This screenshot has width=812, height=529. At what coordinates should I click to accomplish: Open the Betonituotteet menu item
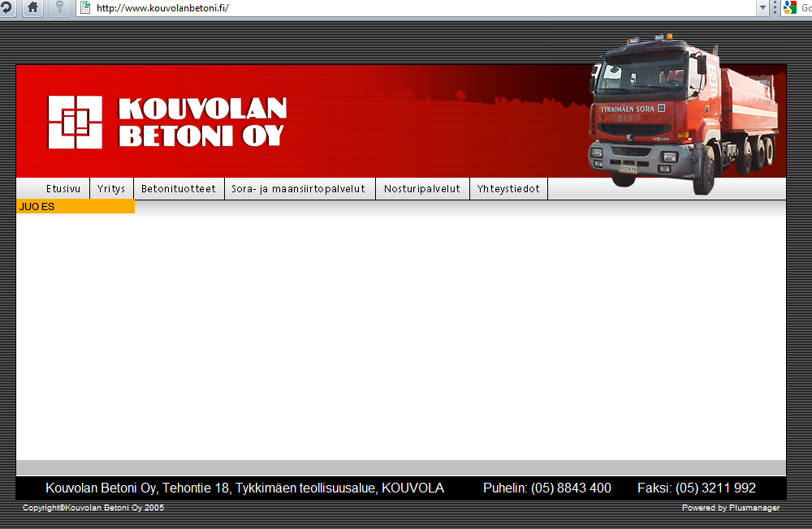(x=179, y=189)
